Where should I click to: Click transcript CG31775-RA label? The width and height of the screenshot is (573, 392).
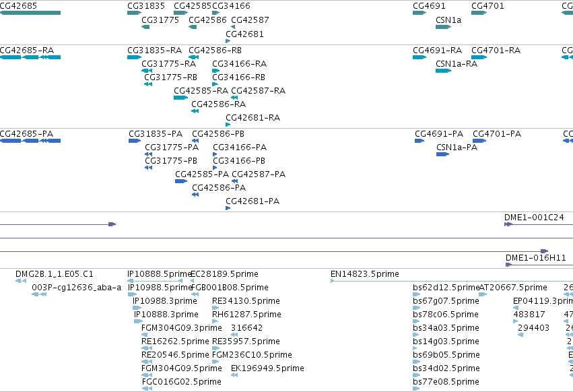169,63
